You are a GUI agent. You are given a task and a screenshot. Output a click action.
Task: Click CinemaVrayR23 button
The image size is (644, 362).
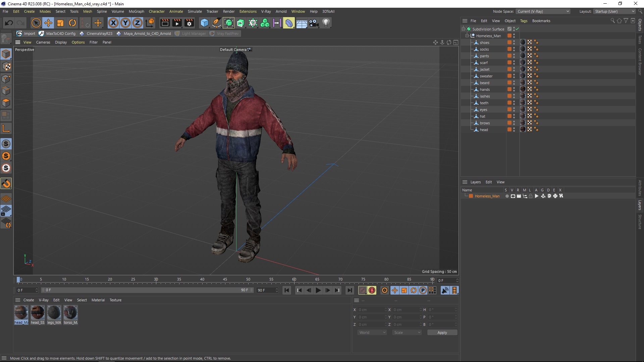[x=96, y=34]
